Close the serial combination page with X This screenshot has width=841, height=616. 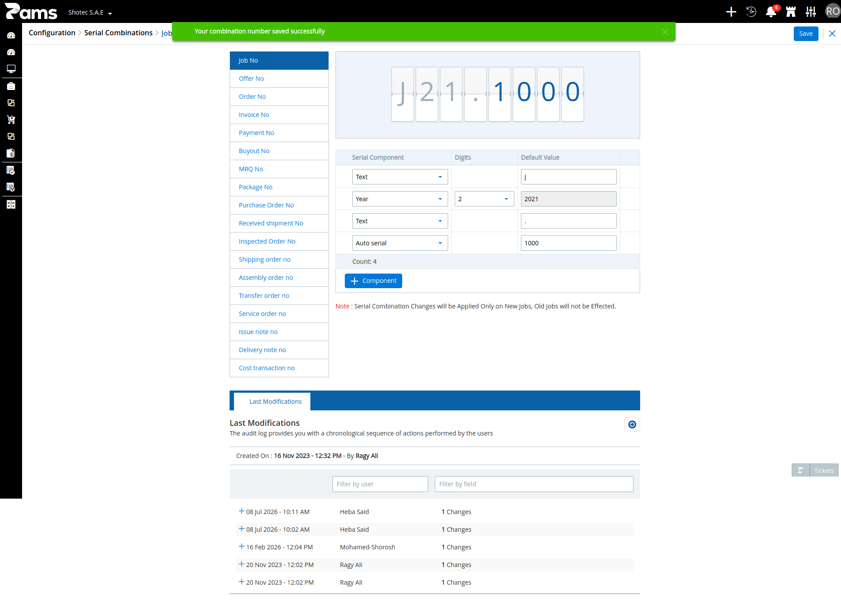tap(832, 34)
